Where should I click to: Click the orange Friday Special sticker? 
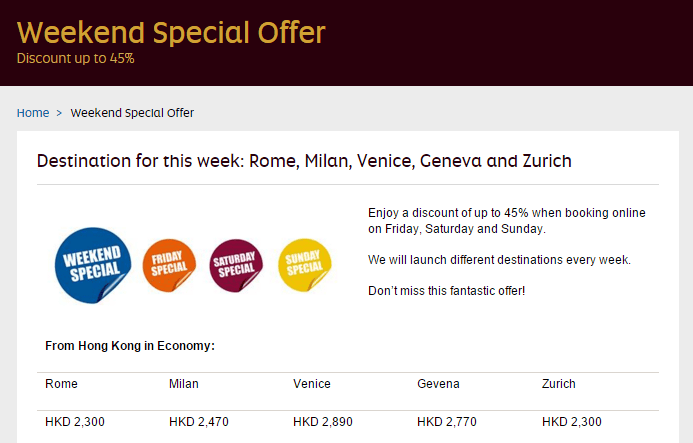pos(169,266)
